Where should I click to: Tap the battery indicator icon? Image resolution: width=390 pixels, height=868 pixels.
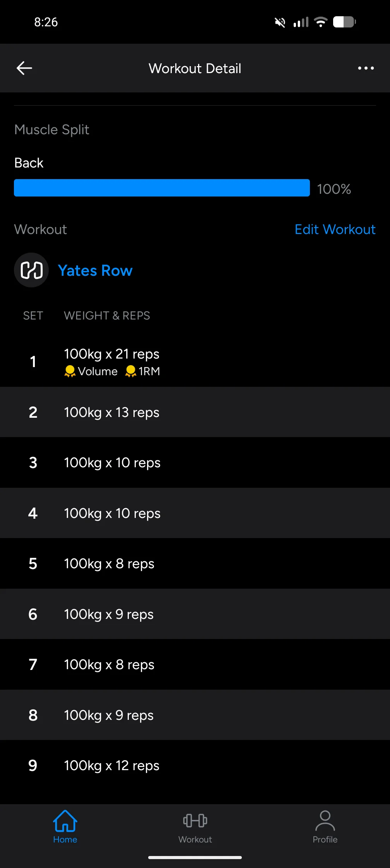tap(344, 22)
